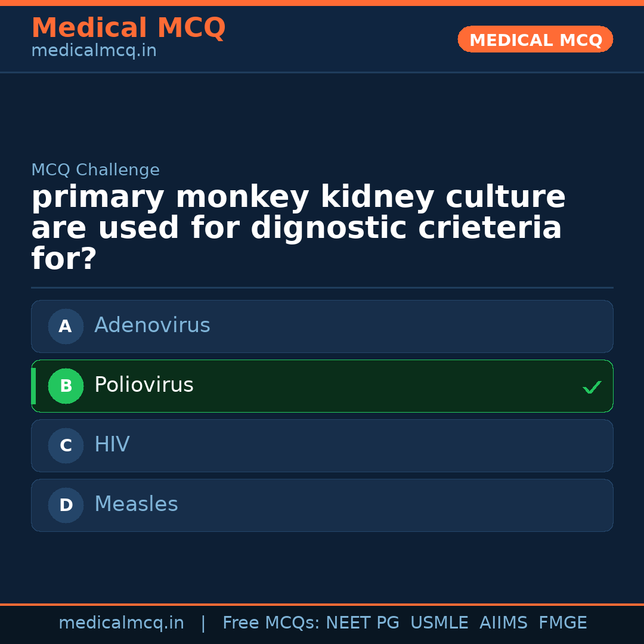Click the MCQ Challenge label
644x644 pixels.
coord(95,170)
